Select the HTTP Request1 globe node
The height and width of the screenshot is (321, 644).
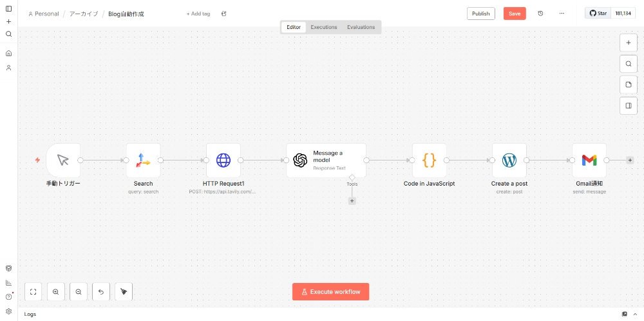tap(223, 160)
